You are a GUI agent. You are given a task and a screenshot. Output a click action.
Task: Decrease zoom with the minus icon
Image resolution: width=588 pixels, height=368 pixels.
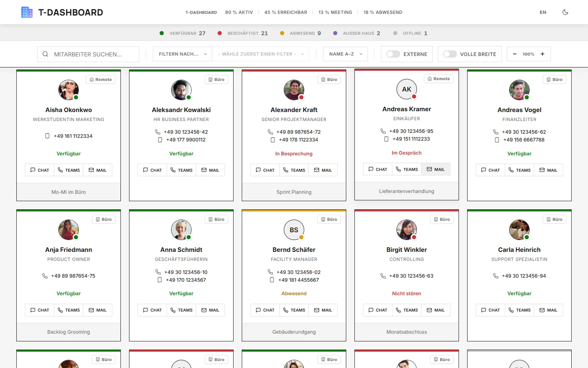(x=514, y=54)
